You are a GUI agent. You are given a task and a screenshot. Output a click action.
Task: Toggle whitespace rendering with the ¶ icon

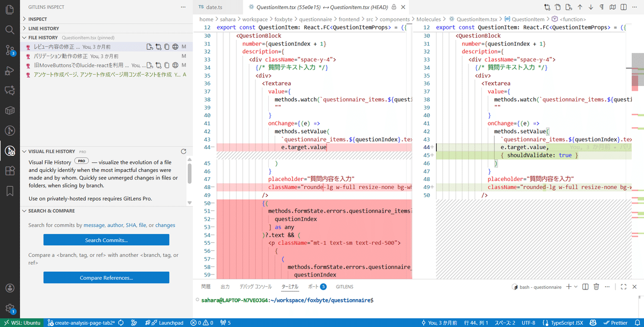[602, 6]
